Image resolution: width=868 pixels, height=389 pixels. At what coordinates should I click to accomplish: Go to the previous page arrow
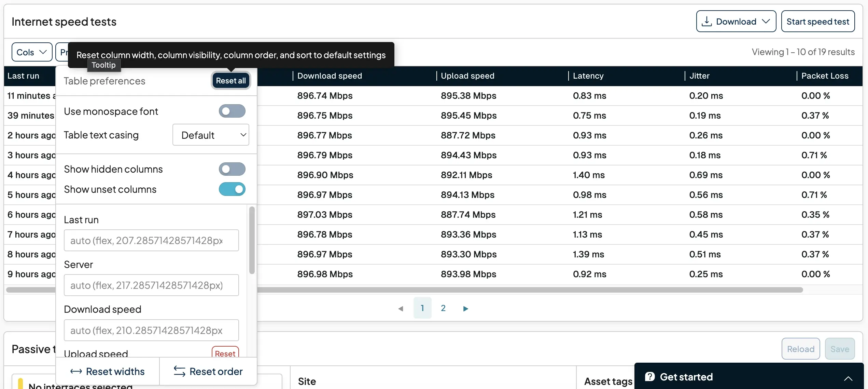(x=401, y=308)
